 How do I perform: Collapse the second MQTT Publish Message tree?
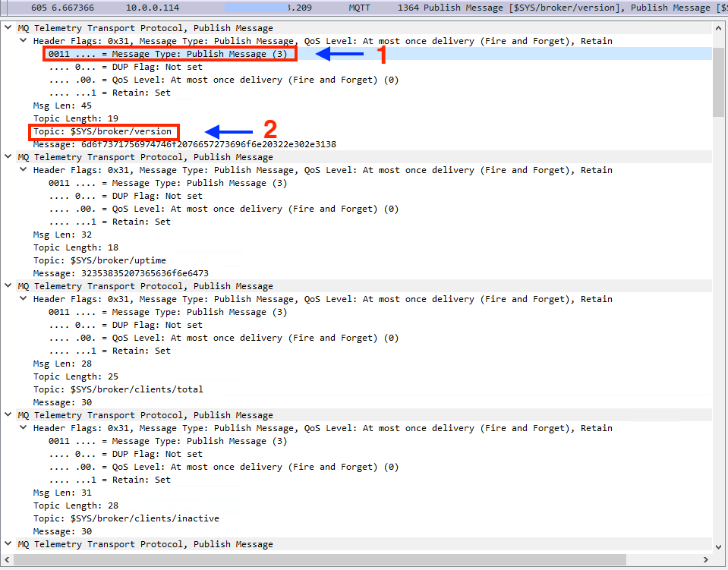[8, 157]
